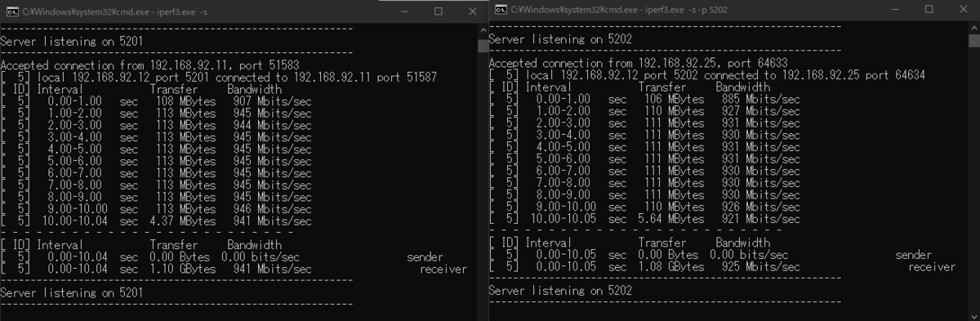
Task: Click 'sender' in the port 5201 window
Action: click(425, 256)
